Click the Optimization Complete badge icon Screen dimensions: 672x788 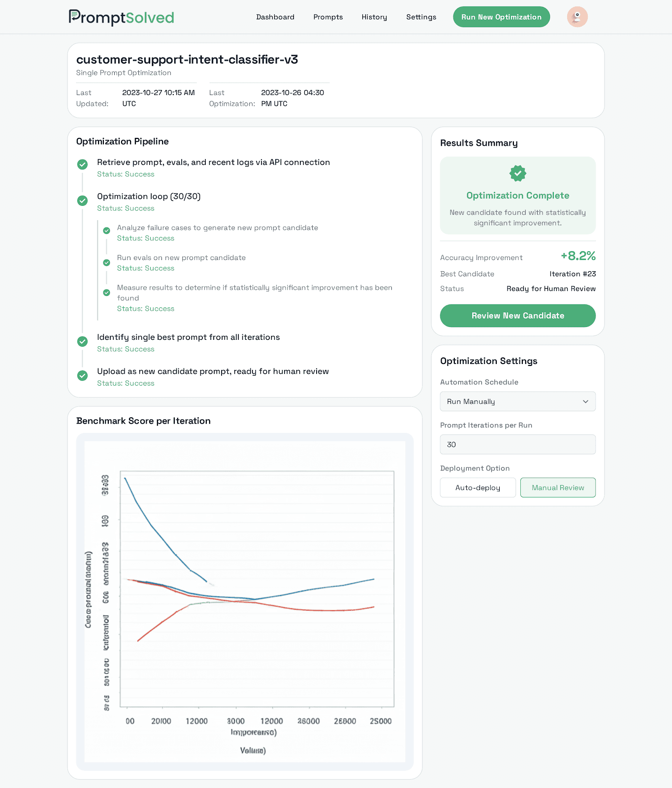(x=517, y=173)
